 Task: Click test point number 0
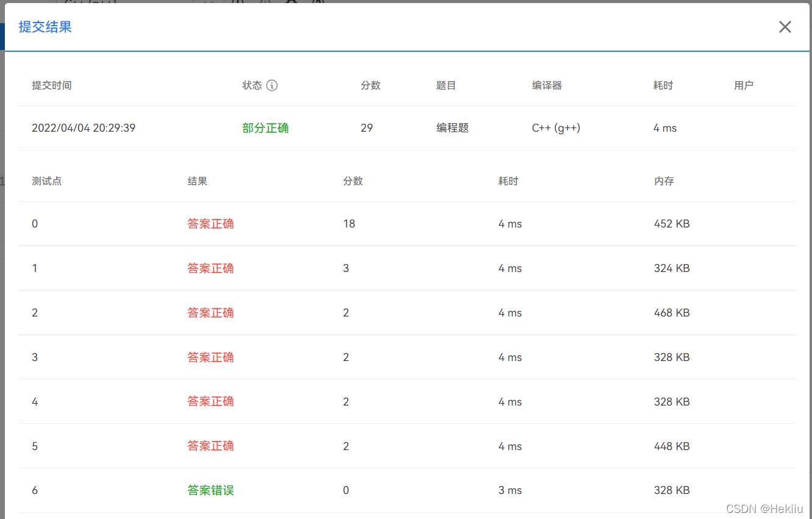[x=35, y=224]
